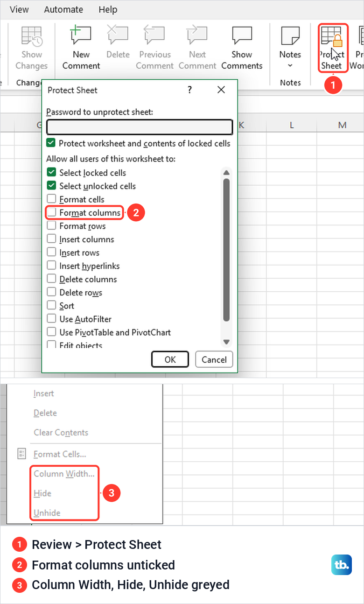The height and width of the screenshot is (604, 364).
Task: Select column M header
Action: coord(342,125)
